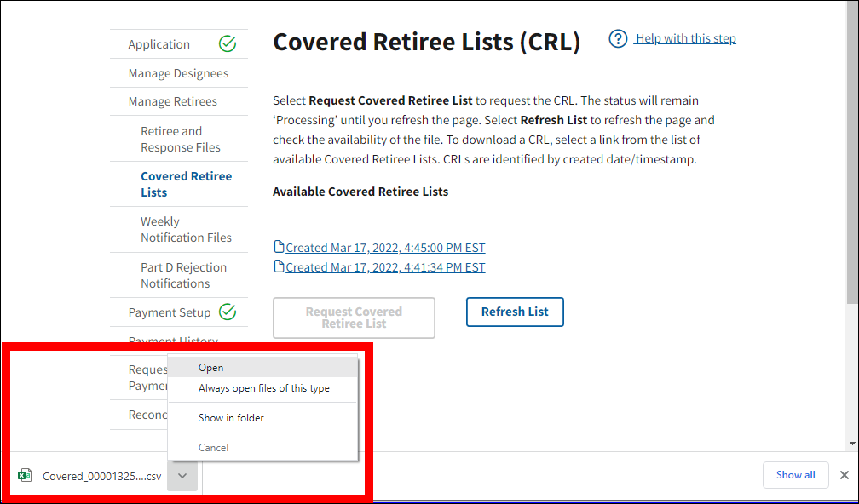The width and height of the screenshot is (859, 504).
Task: Click the file icon beside 4:41:34 PM list
Action: coord(279,267)
